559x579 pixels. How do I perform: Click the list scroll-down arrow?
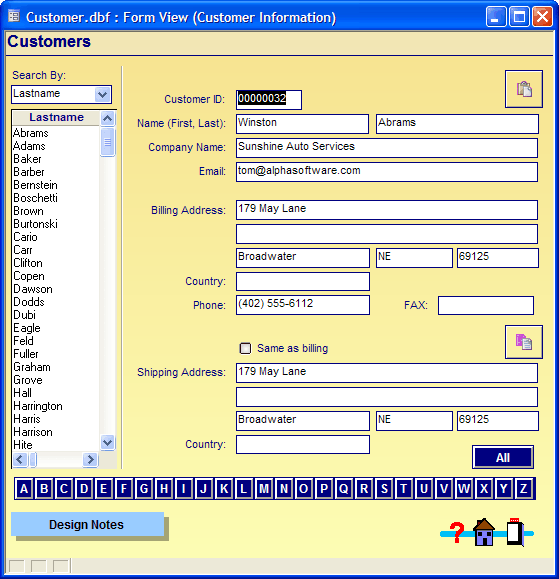[107, 442]
